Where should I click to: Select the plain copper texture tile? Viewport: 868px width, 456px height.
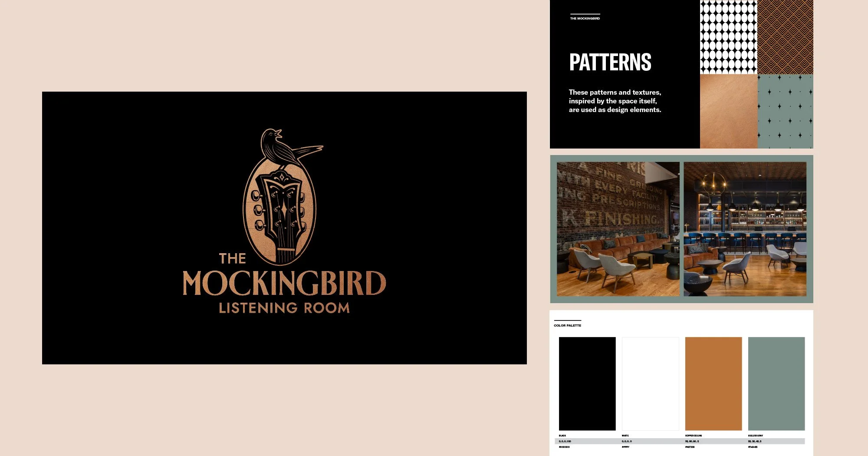(729, 112)
